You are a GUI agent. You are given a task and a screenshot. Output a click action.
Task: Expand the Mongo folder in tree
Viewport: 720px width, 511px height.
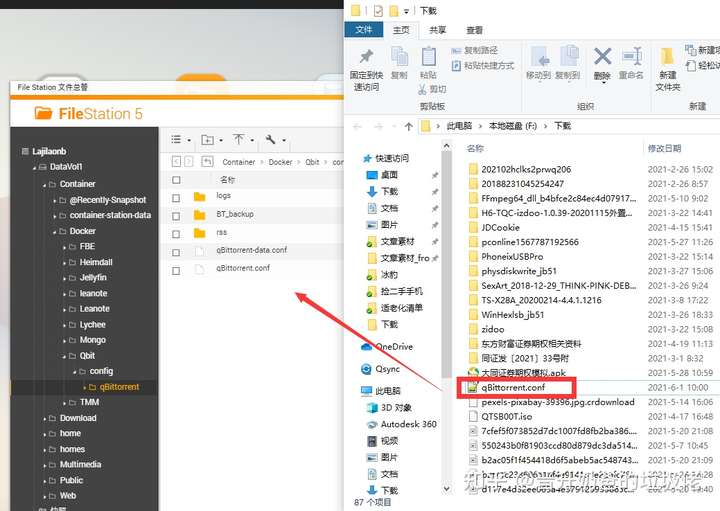tap(64, 341)
